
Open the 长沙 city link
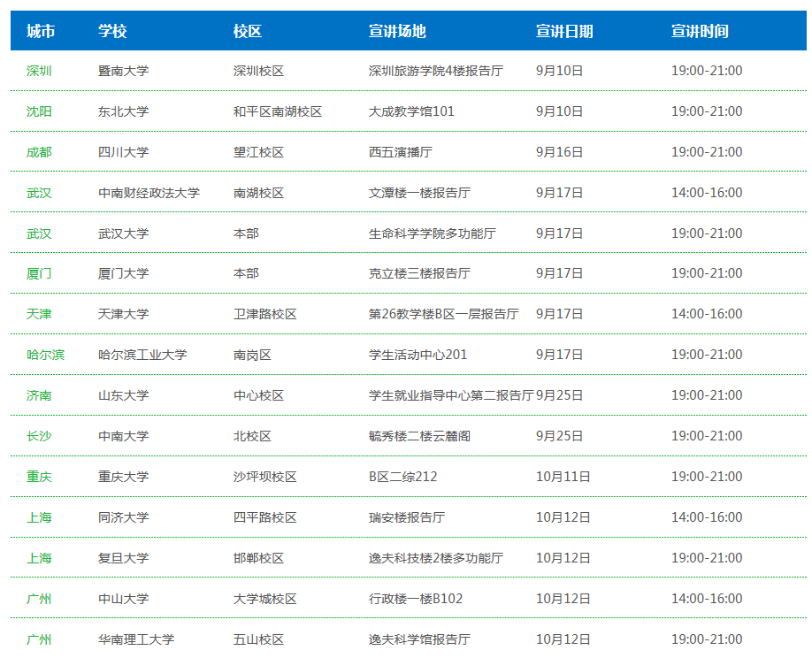[39, 436]
